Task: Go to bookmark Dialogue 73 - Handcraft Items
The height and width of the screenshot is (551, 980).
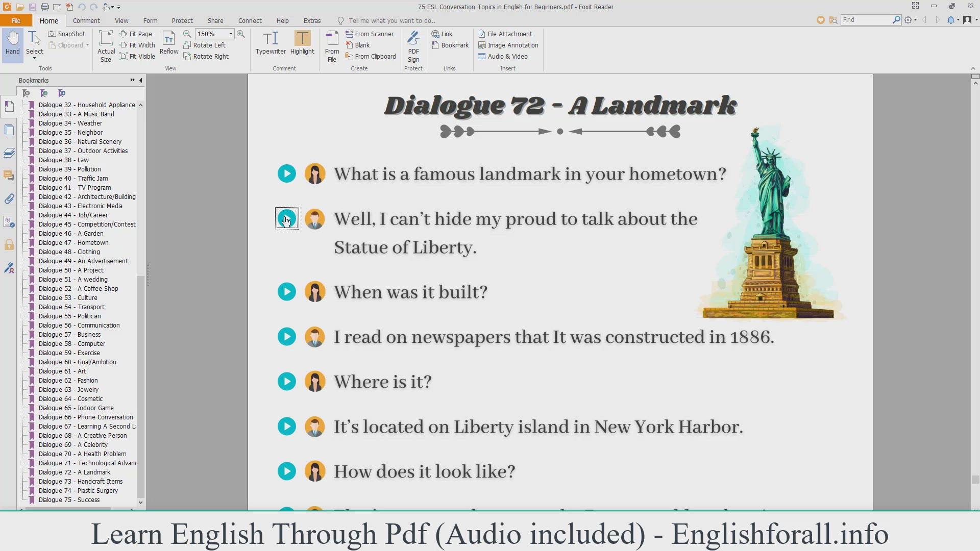Action: pyautogui.click(x=81, y=481)
